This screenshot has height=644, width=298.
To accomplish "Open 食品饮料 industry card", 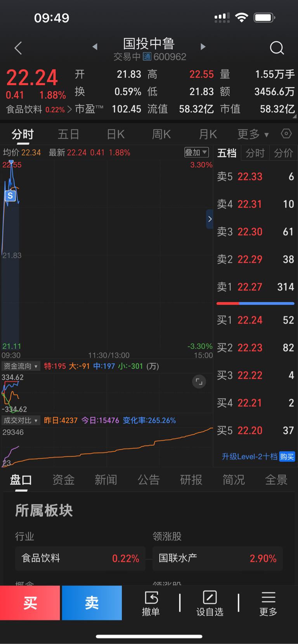I will (80, 558).
